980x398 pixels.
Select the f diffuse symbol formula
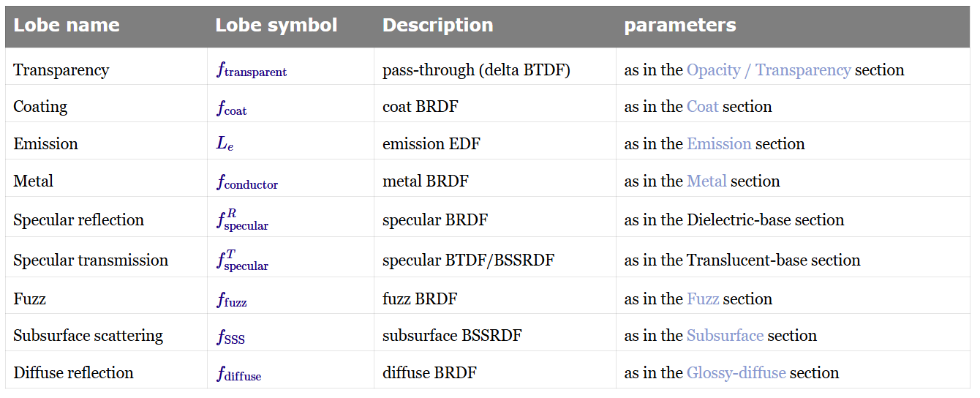click(x=238, y=374)
